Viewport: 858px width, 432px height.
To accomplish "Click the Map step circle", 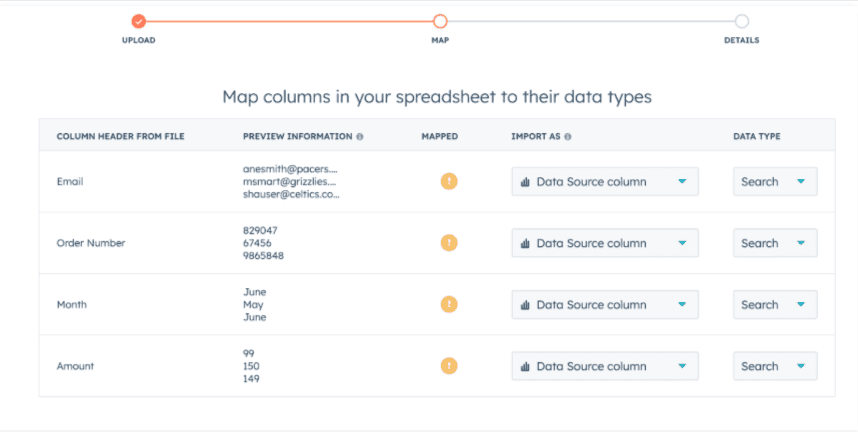I will [440, 21].
